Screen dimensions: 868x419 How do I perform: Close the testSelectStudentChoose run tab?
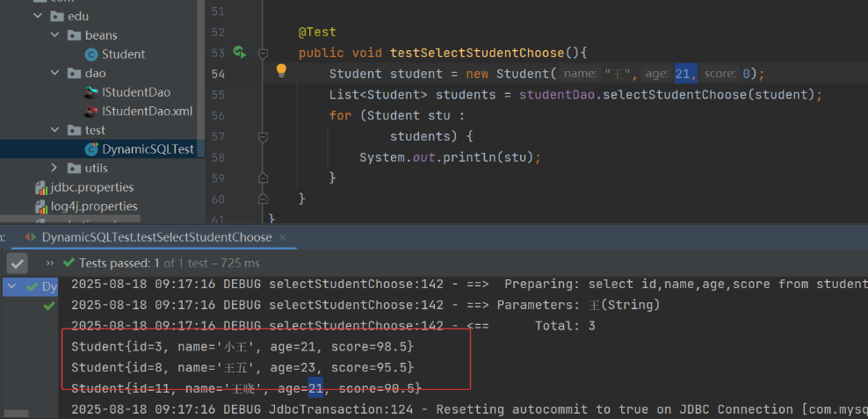click(282, 238)
